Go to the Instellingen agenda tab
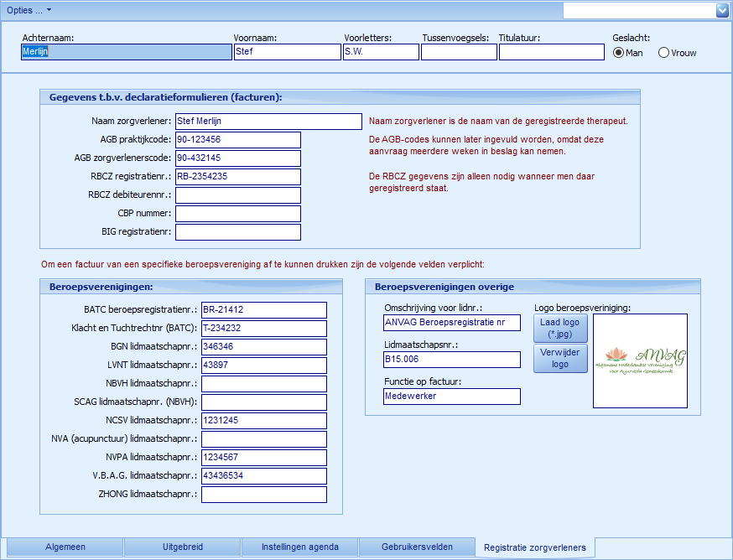Screen dimensions: 733x560 pyautogui.click(x=299, y=547)
